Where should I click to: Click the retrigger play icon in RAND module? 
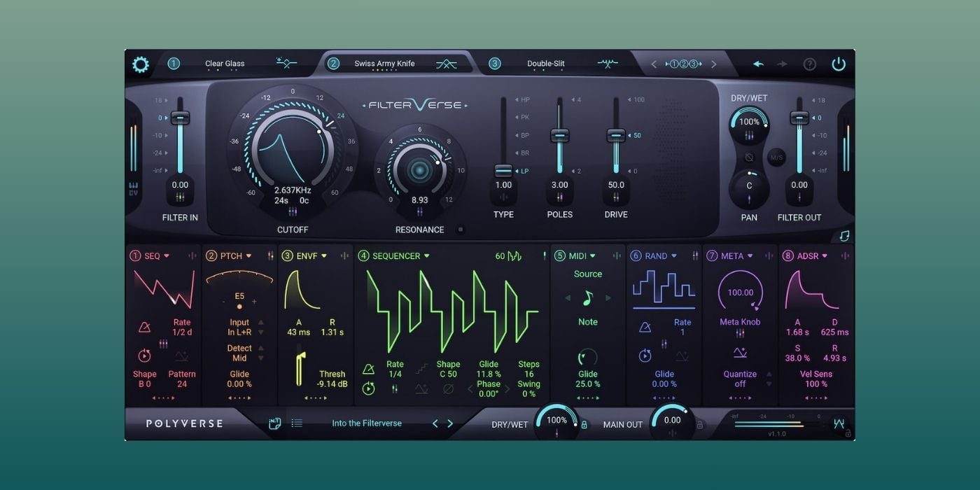click(645, 356)
